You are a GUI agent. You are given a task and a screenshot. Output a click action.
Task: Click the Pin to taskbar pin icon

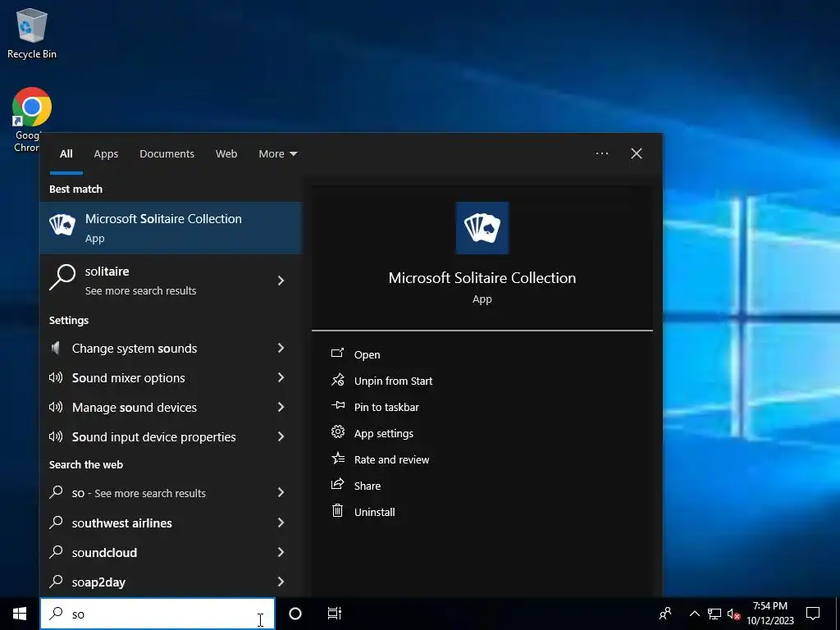(x=337, y=405)
